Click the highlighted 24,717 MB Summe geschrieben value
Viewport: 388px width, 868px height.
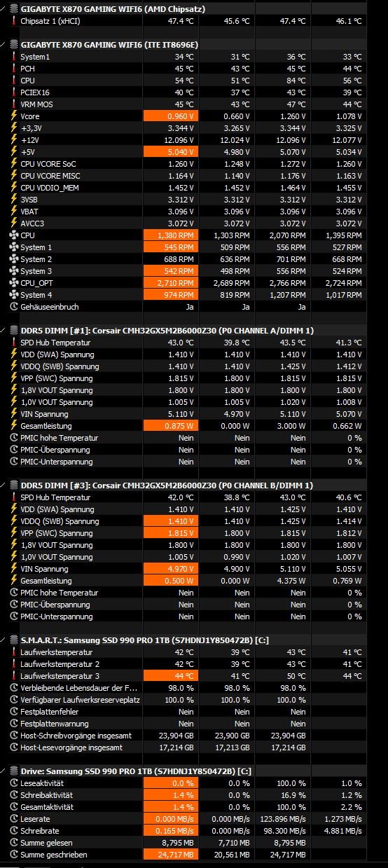[x=170, y=855]
